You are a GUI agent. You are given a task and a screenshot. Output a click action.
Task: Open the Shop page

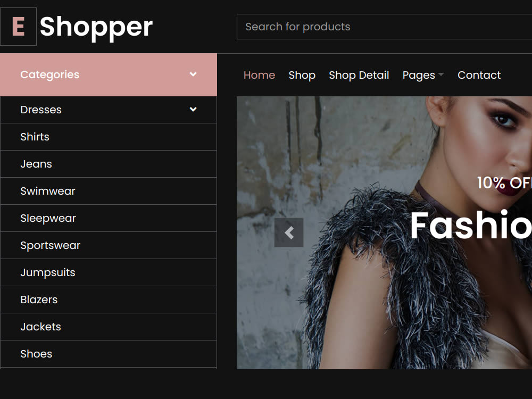(302, 75)
